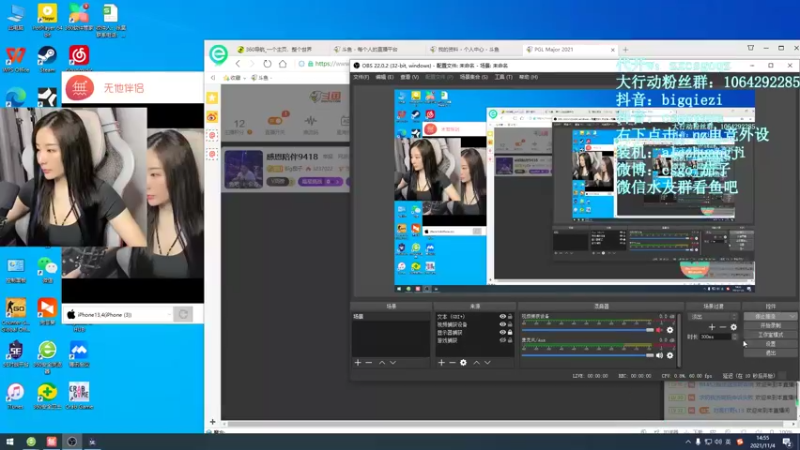Open the source properties gear
This screenshot has height=450, width=800.
click(463, 363)
